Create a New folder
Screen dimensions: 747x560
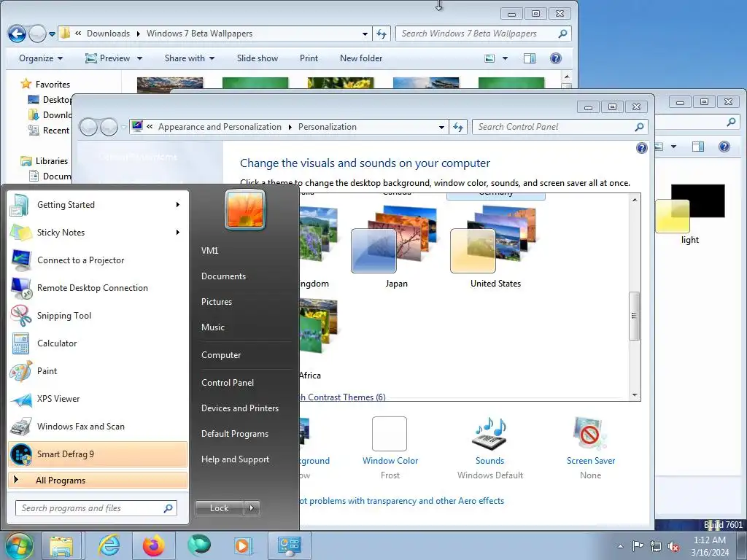coord(361,58)
